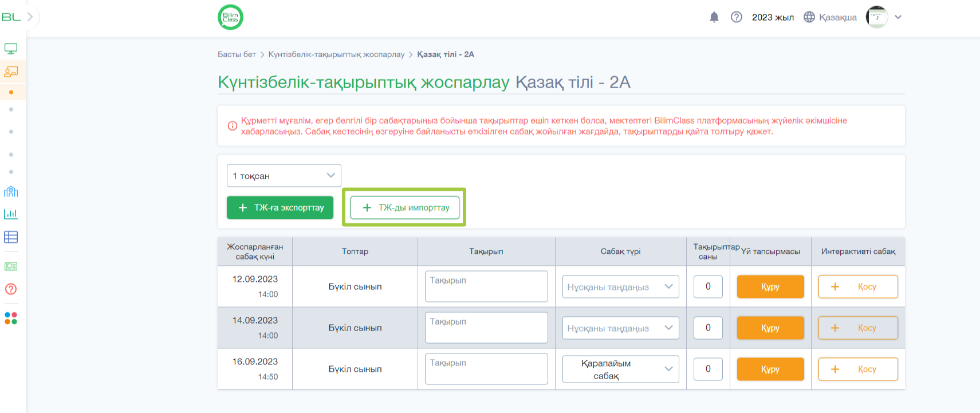
Task: Expand the profile menu arrow
Action: click(898, 17)
